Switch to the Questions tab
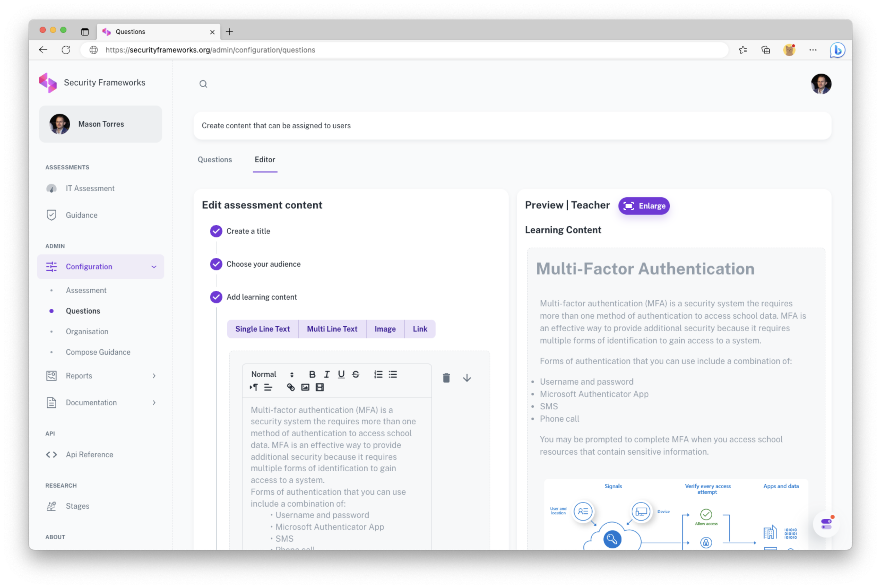This screenshot has height=588, width=881. 215,160
